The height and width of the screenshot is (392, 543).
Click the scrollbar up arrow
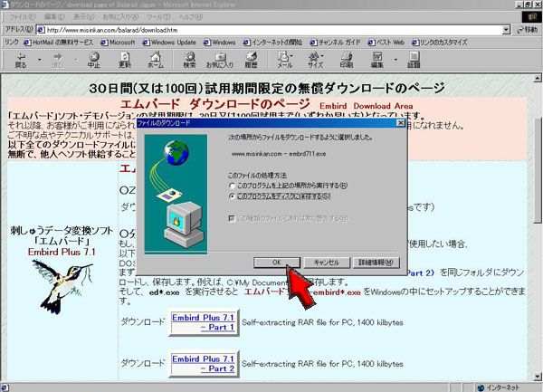point(537,78)
